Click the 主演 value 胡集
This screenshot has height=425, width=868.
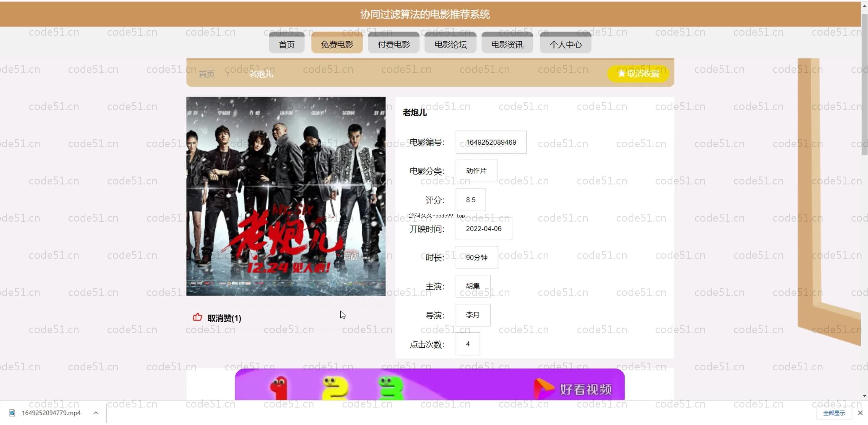[x=473, y=286]
